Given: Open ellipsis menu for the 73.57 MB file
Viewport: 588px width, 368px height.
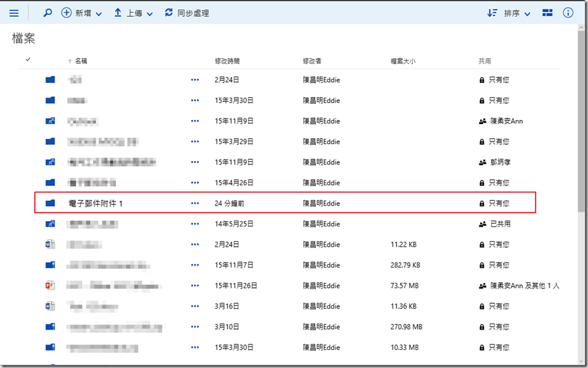Looking at the screenshot, I should click(195, 286).
